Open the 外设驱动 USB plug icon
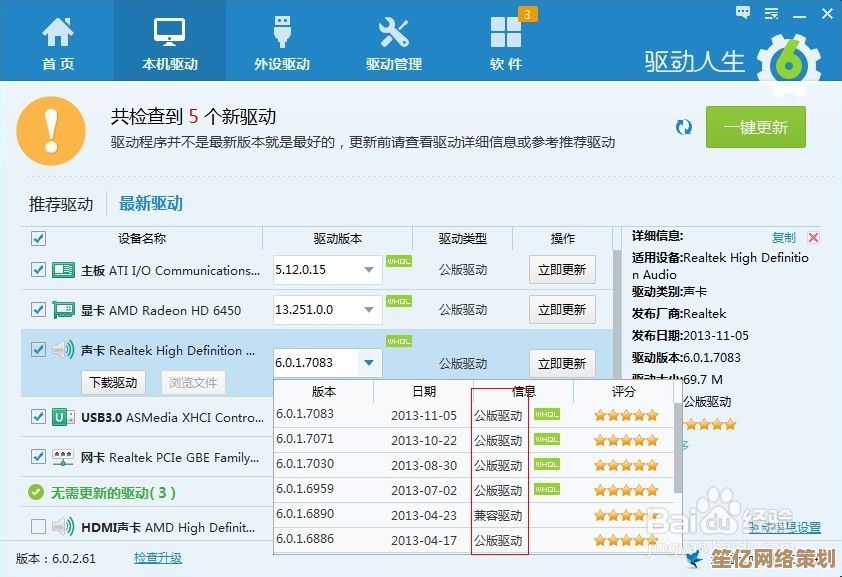 (x=282, y=32)
